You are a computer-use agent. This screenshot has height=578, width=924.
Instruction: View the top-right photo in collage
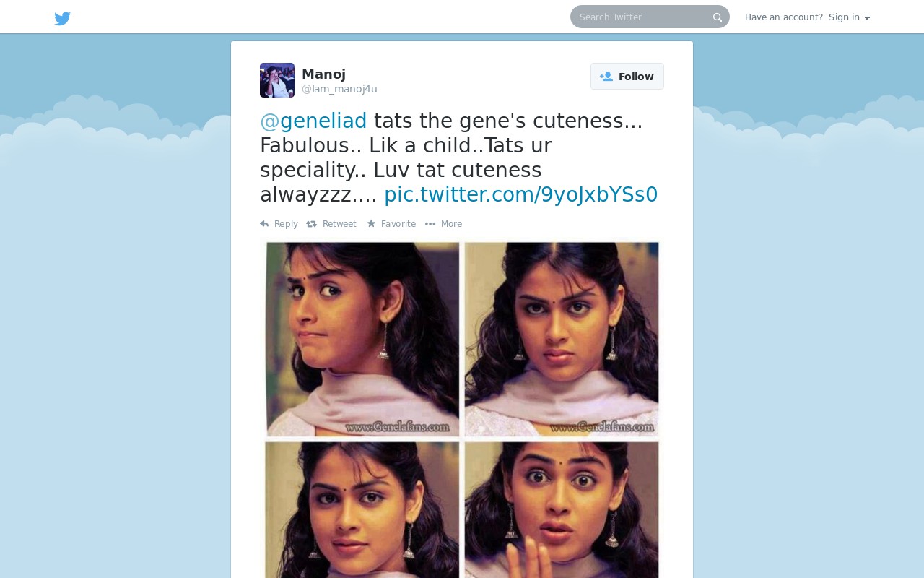pyautogui.click(x=562, y=340)
